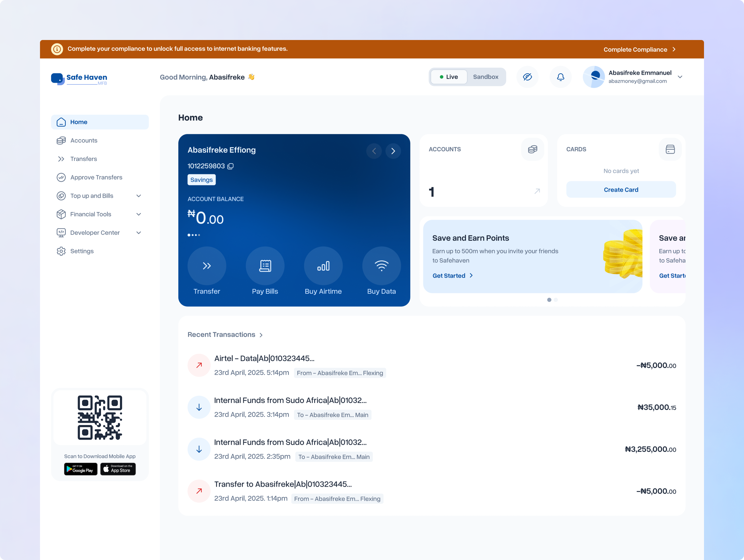Image resolution: width=744 pixels, height=560 pixels.
Task: Navigate to Settings in sidebar
Action: 82,251
